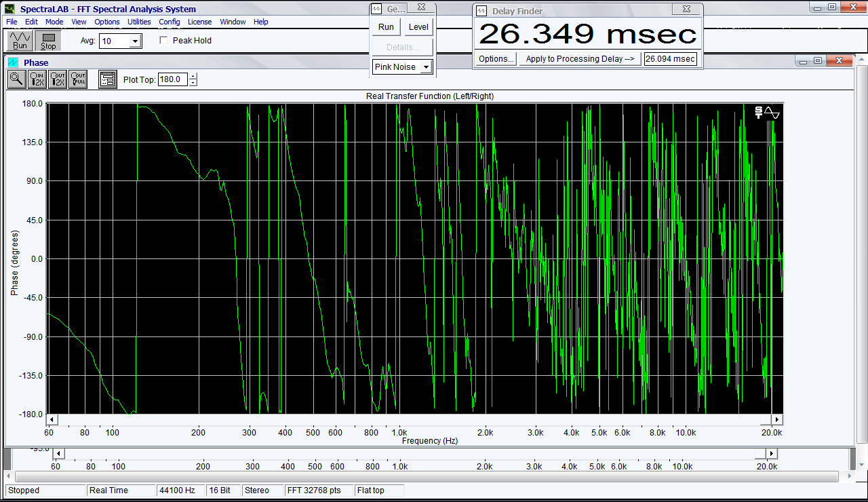
Task: Click the Phase window title icon
Action: tap(13, 62)
